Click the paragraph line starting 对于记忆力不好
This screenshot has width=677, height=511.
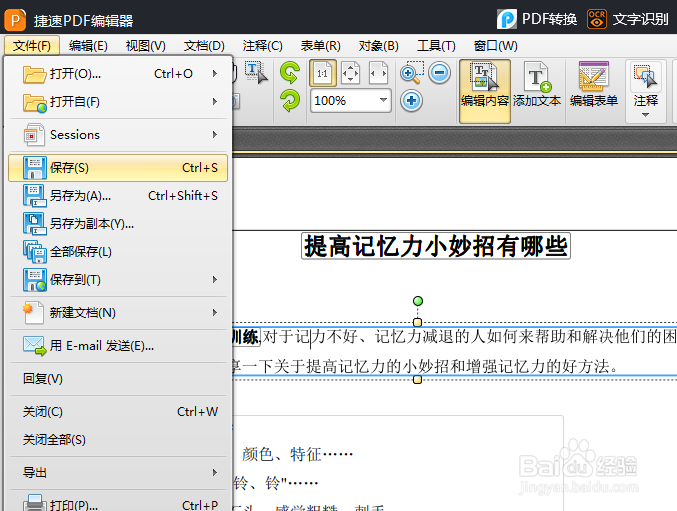coord(469,337)
